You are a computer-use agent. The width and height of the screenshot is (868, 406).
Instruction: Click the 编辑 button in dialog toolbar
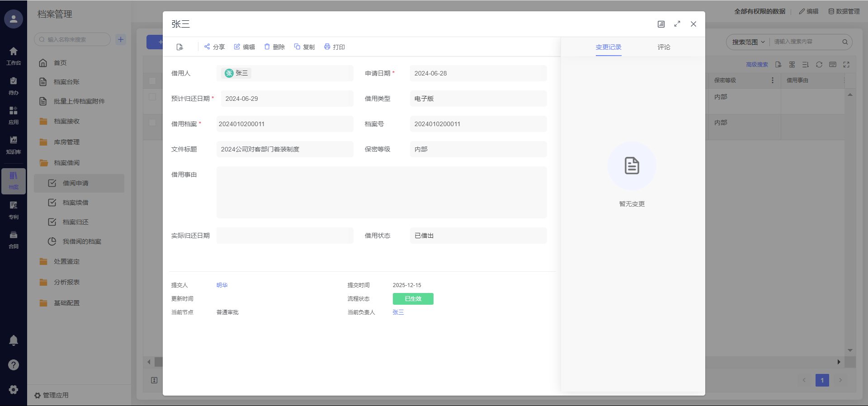[x=245, y=47]
